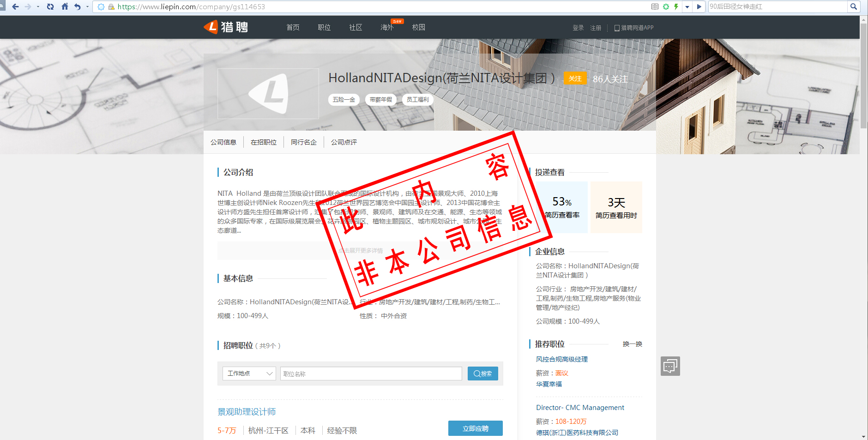Open the 德琪(浙江)医药科技有限公司 link
The width and height of the screenshot is (868, 440).
(577, 433)
